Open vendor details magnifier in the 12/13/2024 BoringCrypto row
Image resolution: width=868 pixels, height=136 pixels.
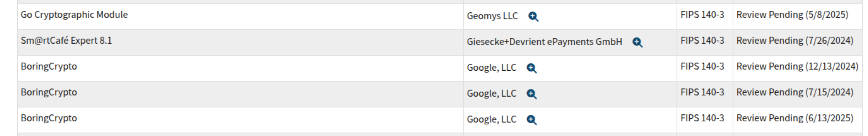[x=531, y=68]
